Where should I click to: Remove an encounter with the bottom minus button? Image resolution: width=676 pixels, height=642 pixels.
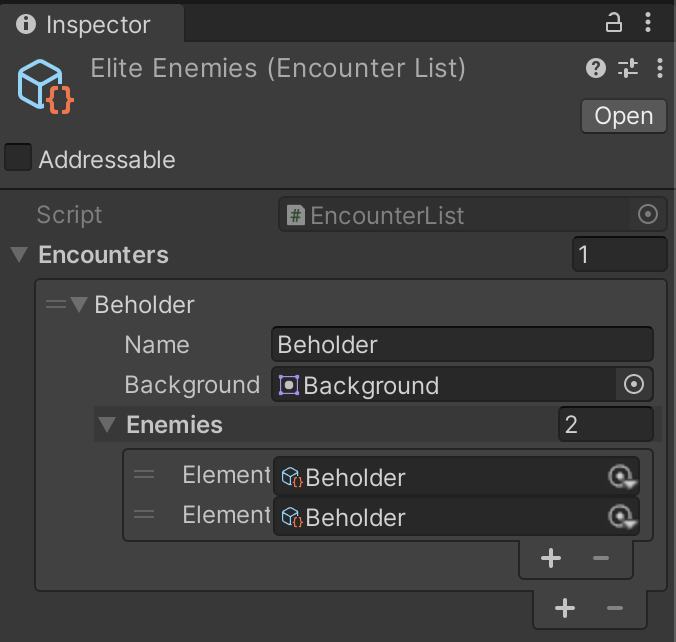[614, 608]
